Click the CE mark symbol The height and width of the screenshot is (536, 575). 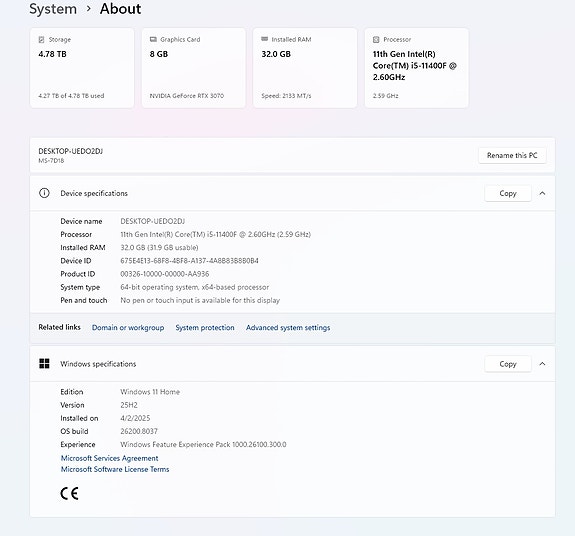[x=69, y=493]
